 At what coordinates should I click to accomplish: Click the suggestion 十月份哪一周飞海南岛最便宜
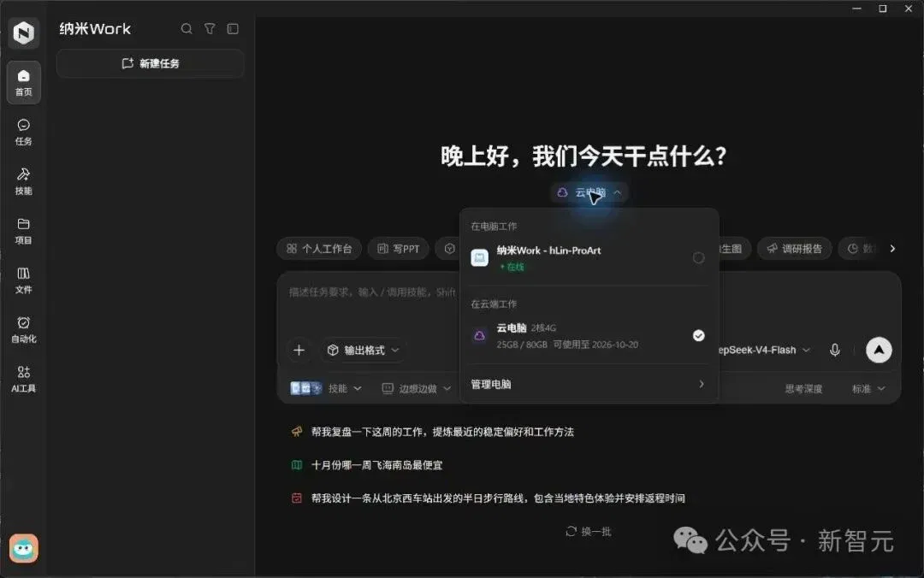[376, 465]
